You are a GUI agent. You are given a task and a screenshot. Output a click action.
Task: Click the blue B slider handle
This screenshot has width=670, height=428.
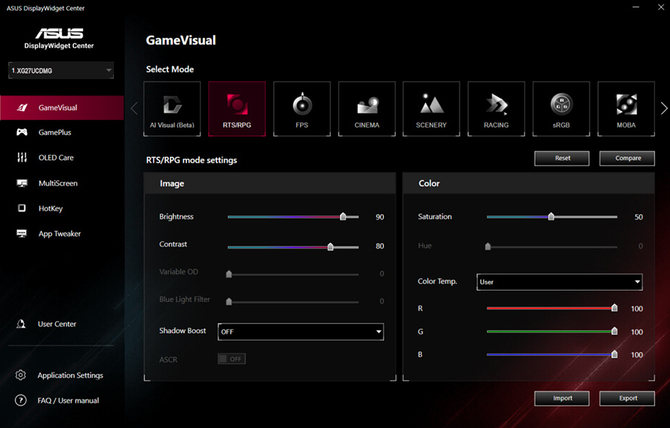click(x=614, y=354)
